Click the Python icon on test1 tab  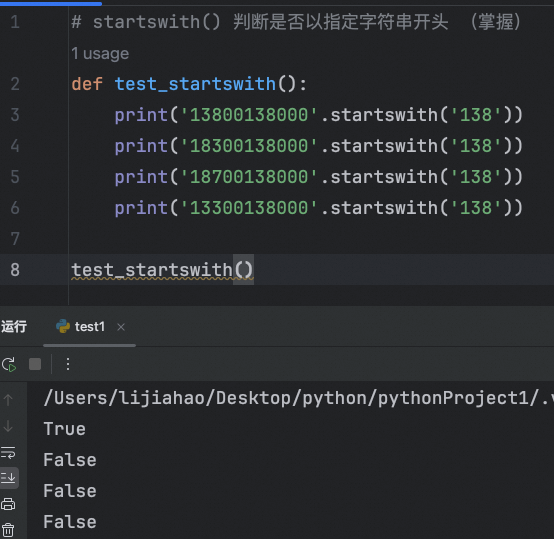click(63, 326)
